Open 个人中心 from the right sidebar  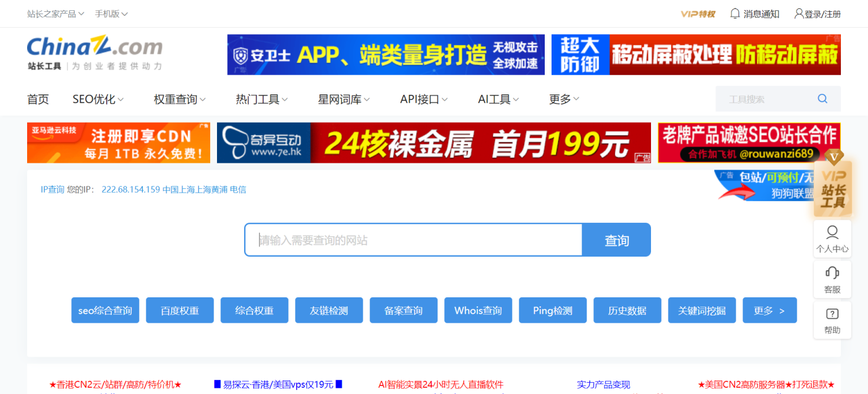832,237
